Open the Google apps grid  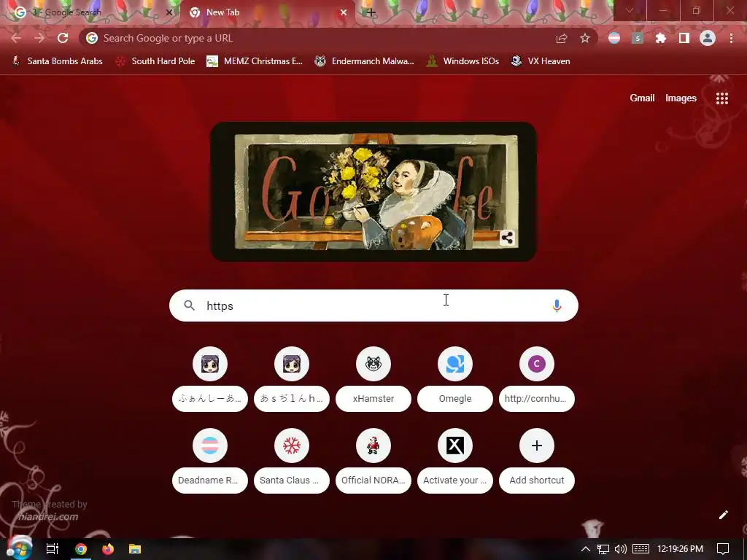[x=722, y=98]
